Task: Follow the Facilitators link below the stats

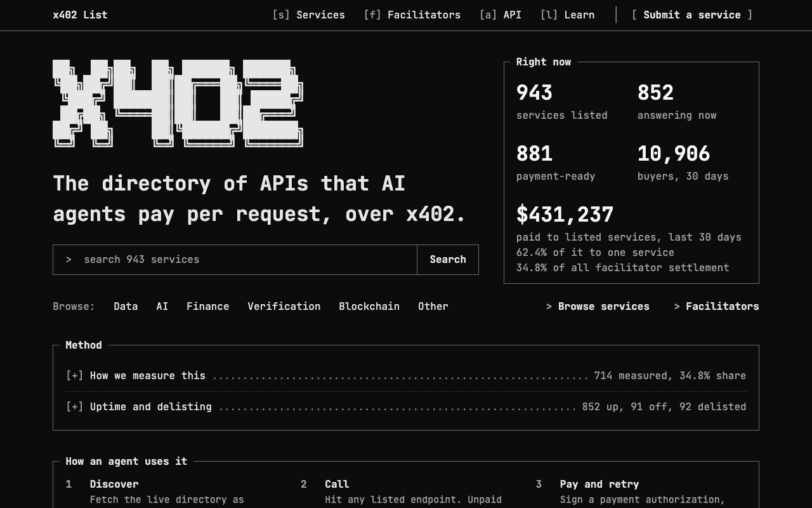Action: 716,306
